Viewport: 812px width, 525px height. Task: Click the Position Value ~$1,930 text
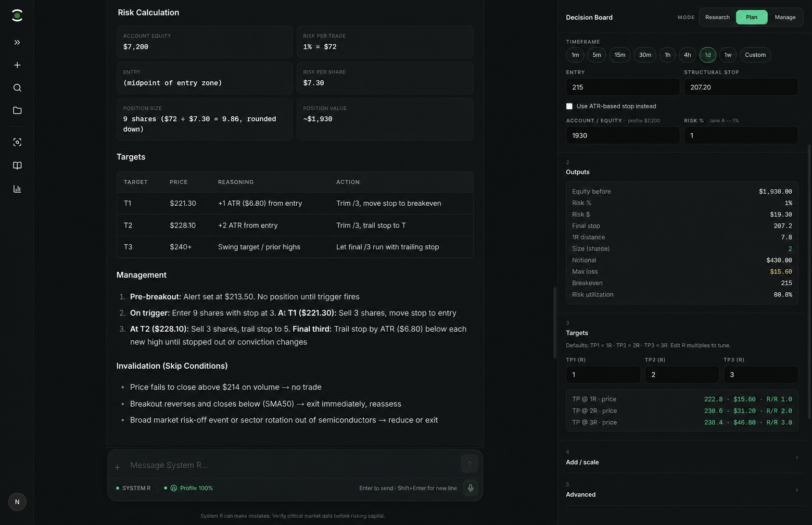point(318,119)
